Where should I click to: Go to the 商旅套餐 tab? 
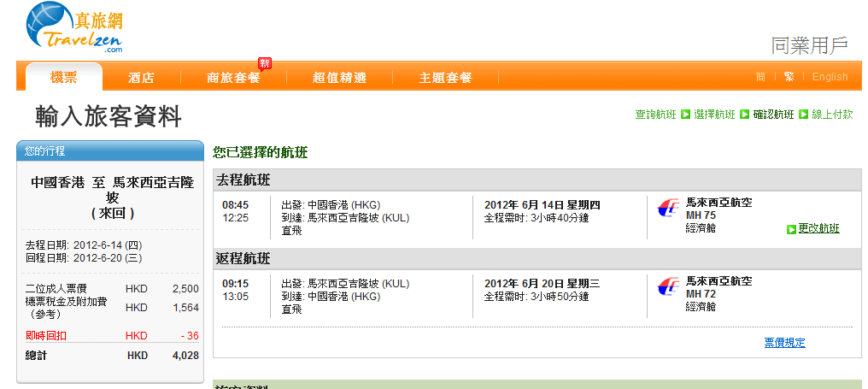pos(233,78)
